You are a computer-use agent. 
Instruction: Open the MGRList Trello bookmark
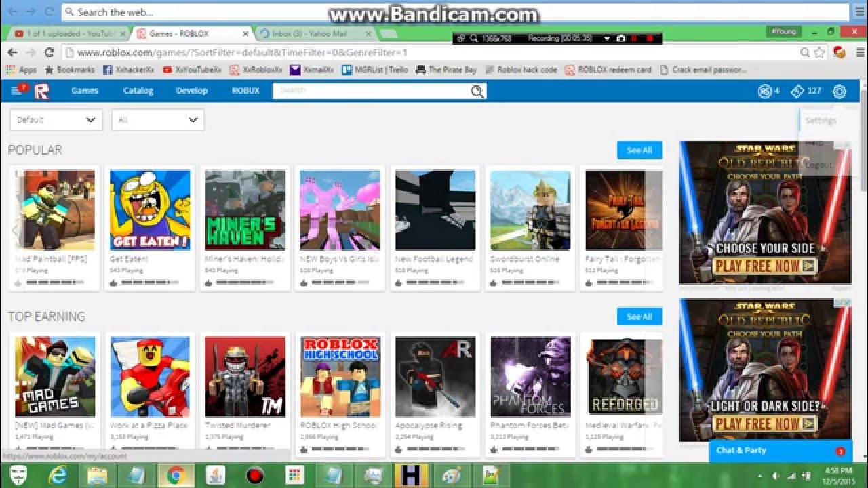[x=374, y=70]
